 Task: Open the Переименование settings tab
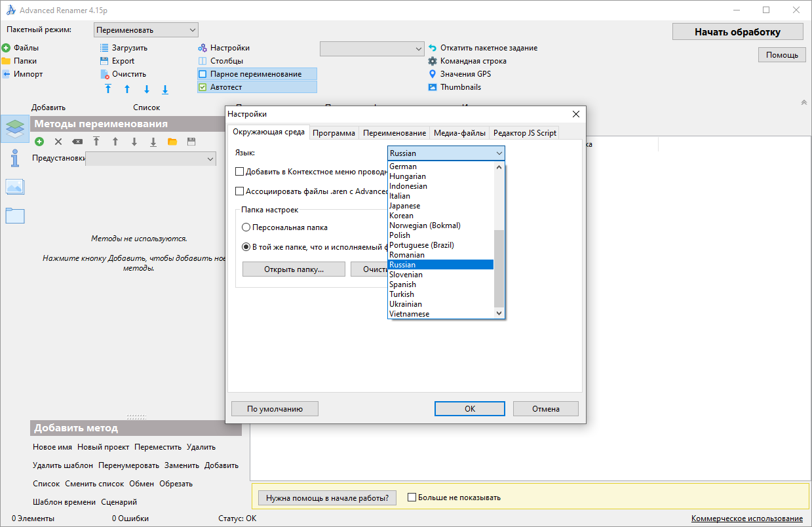pyautogui.click(x=394, y=132)
